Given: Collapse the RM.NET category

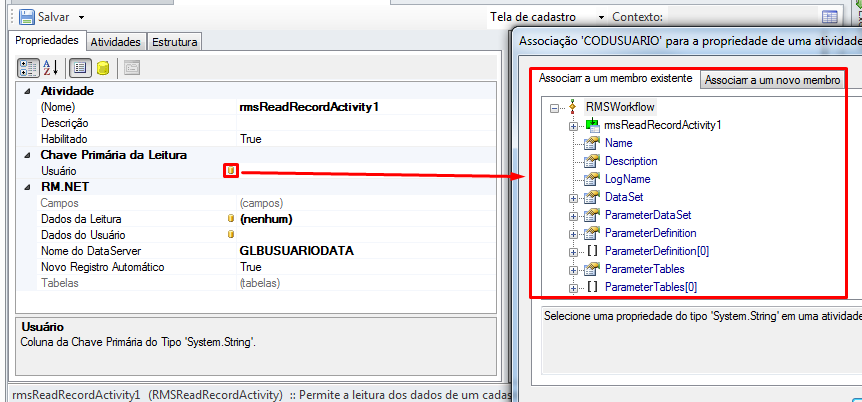Looking at the screenshot, I should [x=27, y=187].
